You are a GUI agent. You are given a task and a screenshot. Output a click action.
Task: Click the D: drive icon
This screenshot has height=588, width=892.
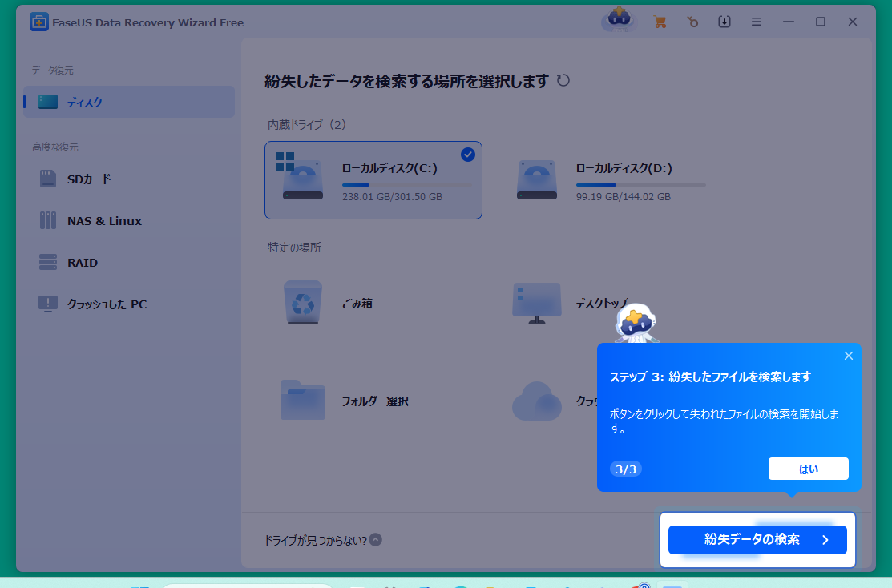tap(536, 179)
